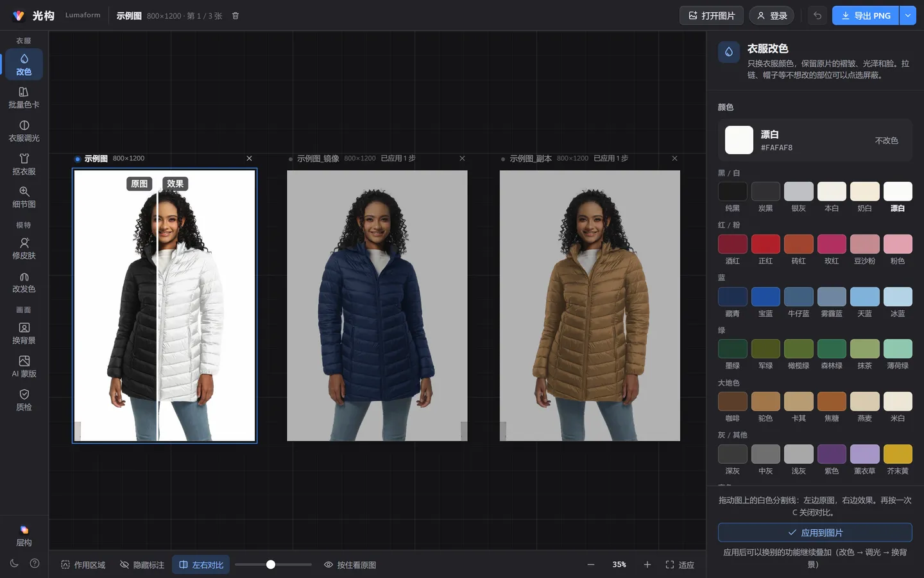Close the 示例图_副本 image tab
Image resolution: width=924 pixels, height=578 pixels.
pos(674,158)
